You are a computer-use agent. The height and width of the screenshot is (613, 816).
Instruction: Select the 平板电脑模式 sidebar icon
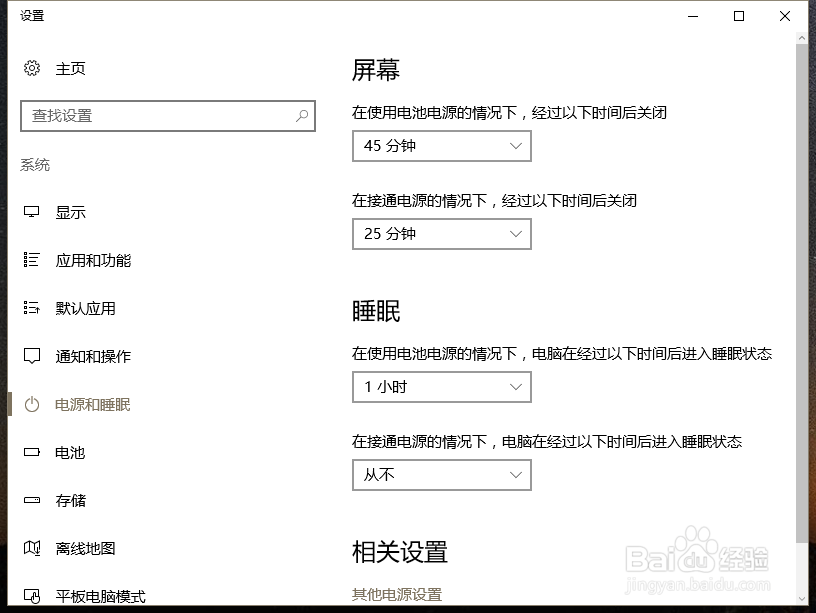click(31, 594)
